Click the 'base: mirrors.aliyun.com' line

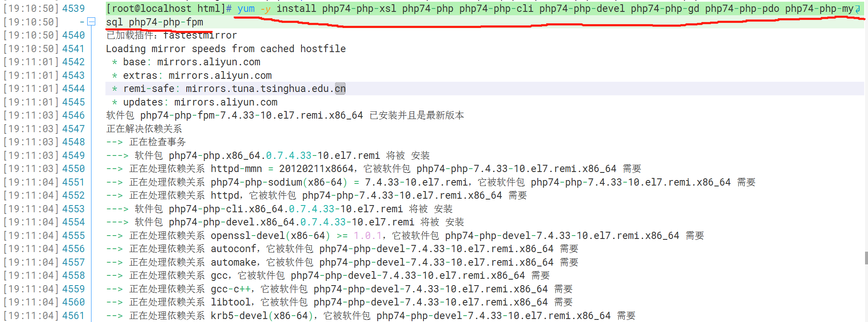pyautogui.click(x=191, y=62)
